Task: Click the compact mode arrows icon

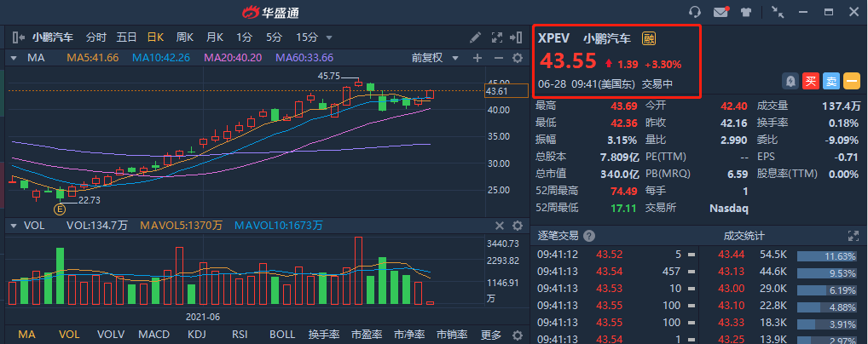Action: click(x=778, y=12)
